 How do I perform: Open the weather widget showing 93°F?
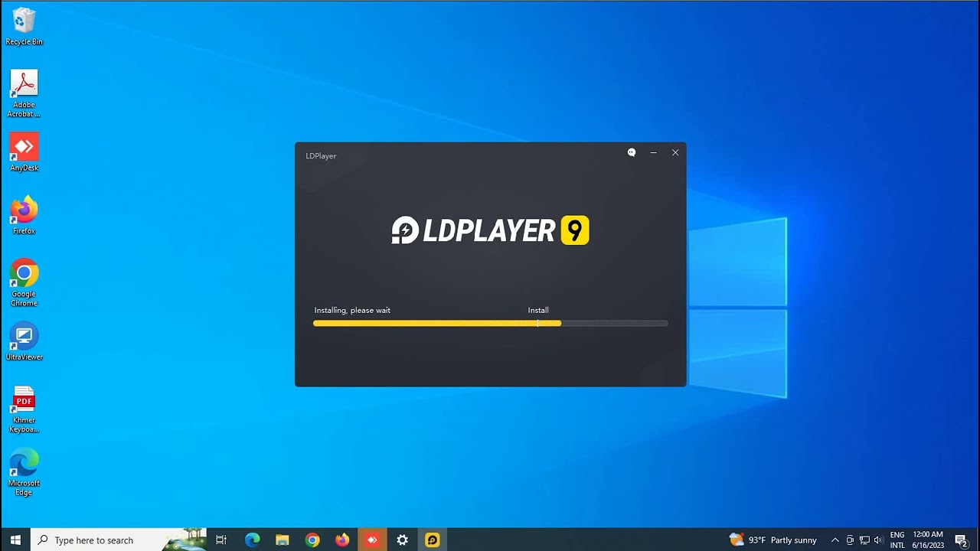pos(773,540)
